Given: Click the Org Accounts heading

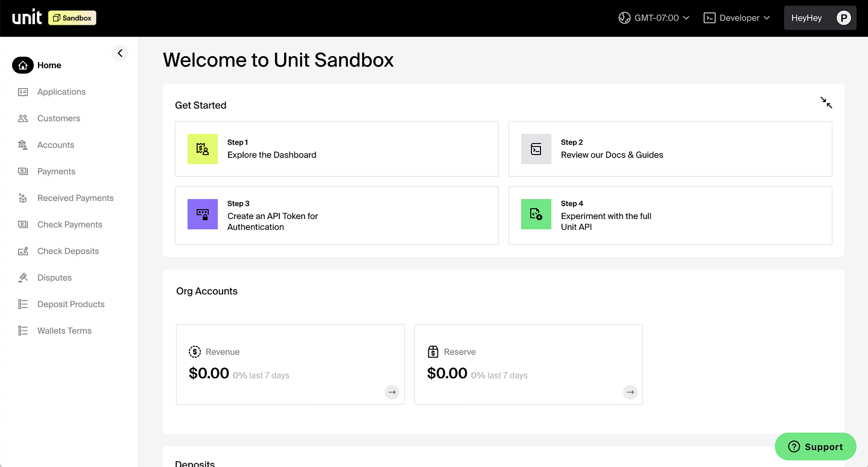Looking at the screenshot, I should tap(207, 291).
